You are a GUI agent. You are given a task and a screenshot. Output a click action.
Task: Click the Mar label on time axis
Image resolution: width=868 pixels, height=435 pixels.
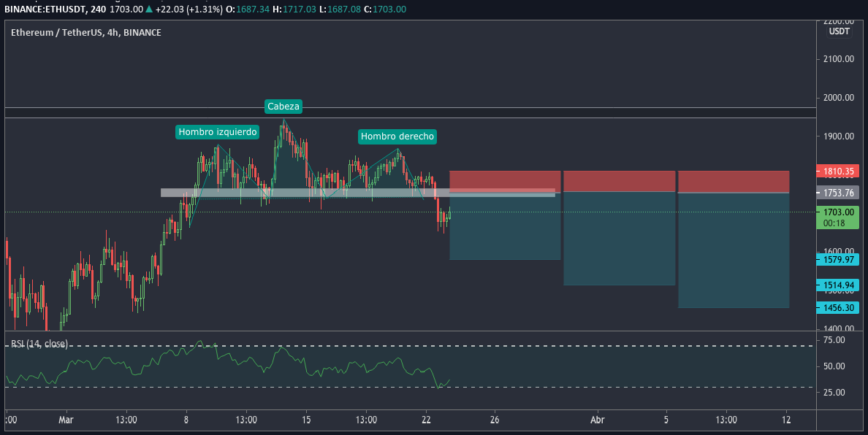[x=66, y=420]
